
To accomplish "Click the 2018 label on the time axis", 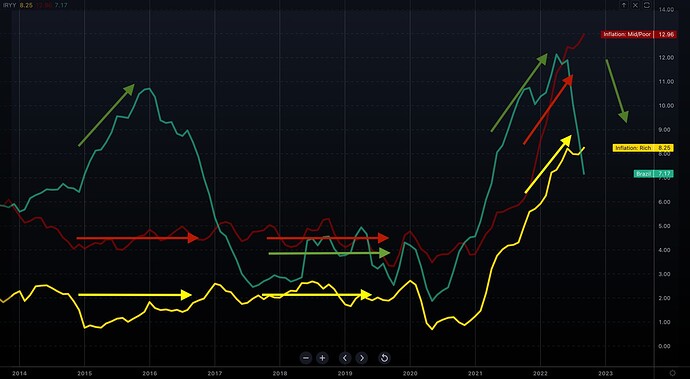I will pos(280,373).
